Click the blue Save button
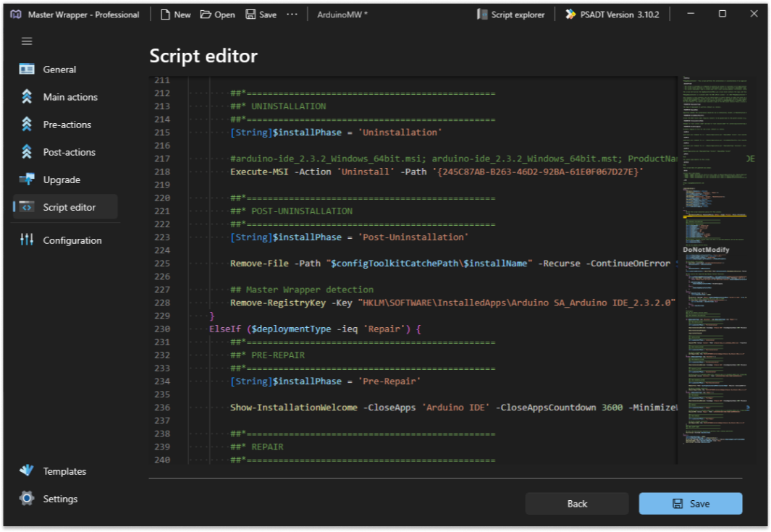 point(691,504)
